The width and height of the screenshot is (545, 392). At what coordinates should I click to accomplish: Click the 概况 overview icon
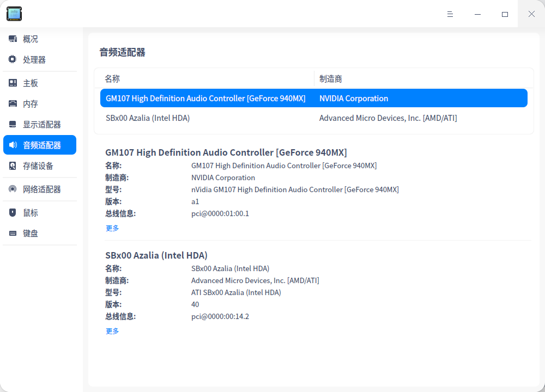13,39
